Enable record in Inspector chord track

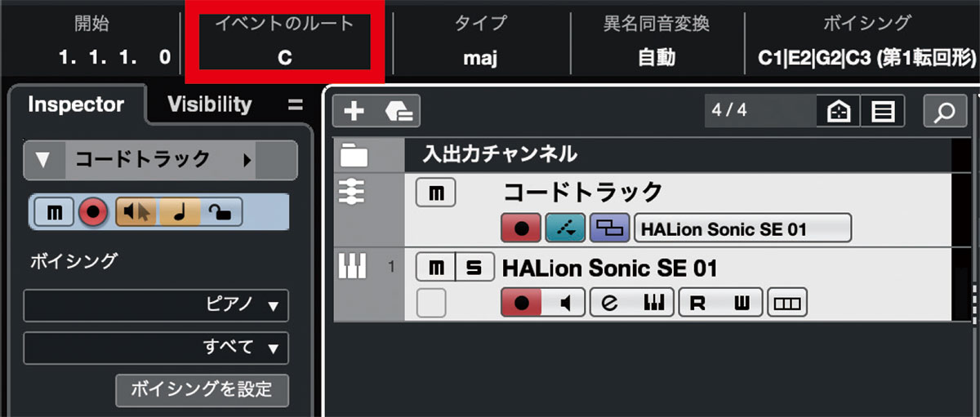point(94,212)
